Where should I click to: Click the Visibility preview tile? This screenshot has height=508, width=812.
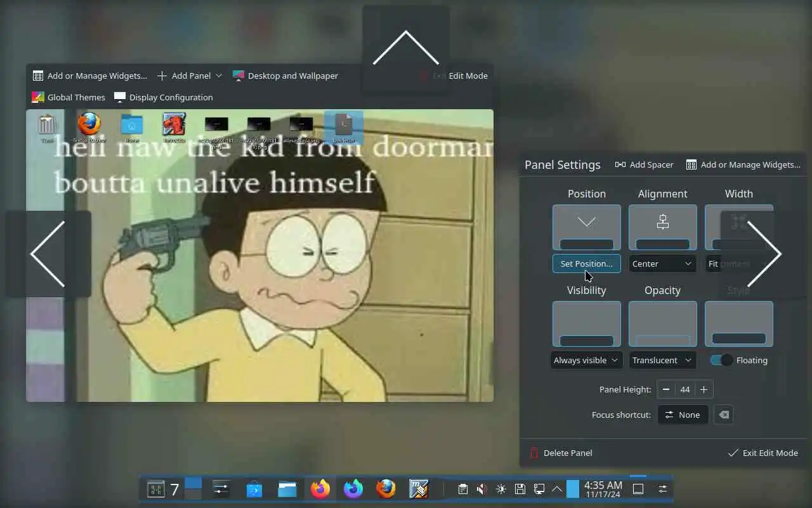pyautogui.click(x=586, y=324)
